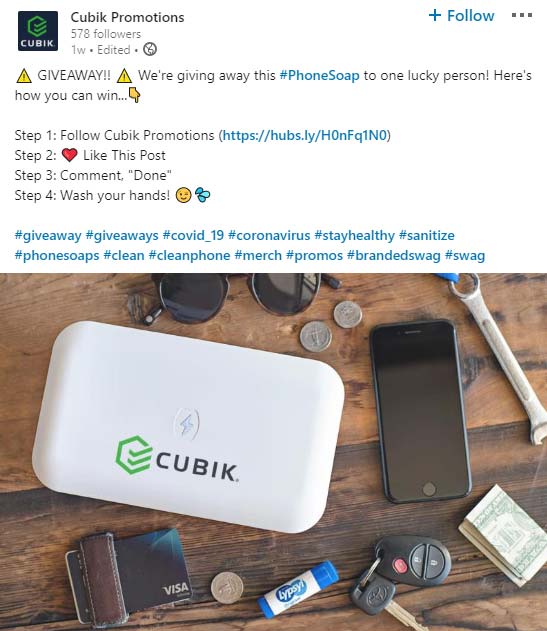
Task: Open the PhoneSoap product photo
Action: [273, 452]
